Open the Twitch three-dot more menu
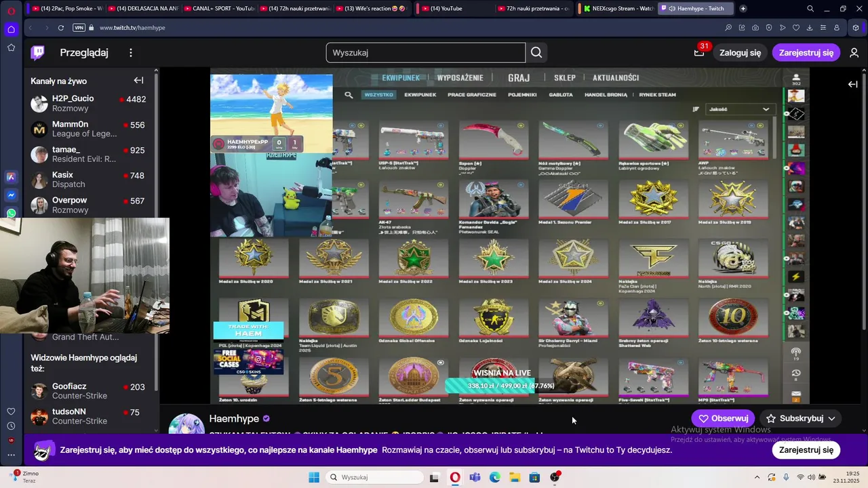The image size is (868, 488). (x=131, y=53)
